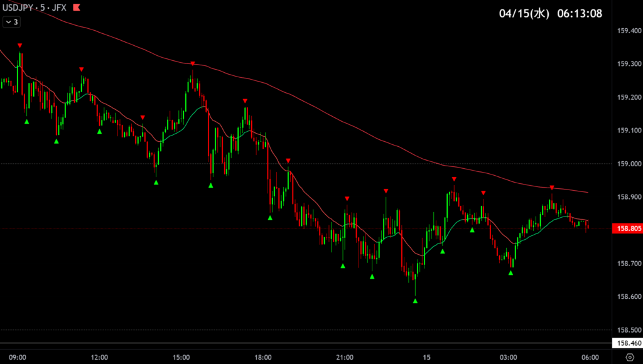Click the red flag icon beside JFX
Screen dimensions: 643x364
(x=77, y=8)
